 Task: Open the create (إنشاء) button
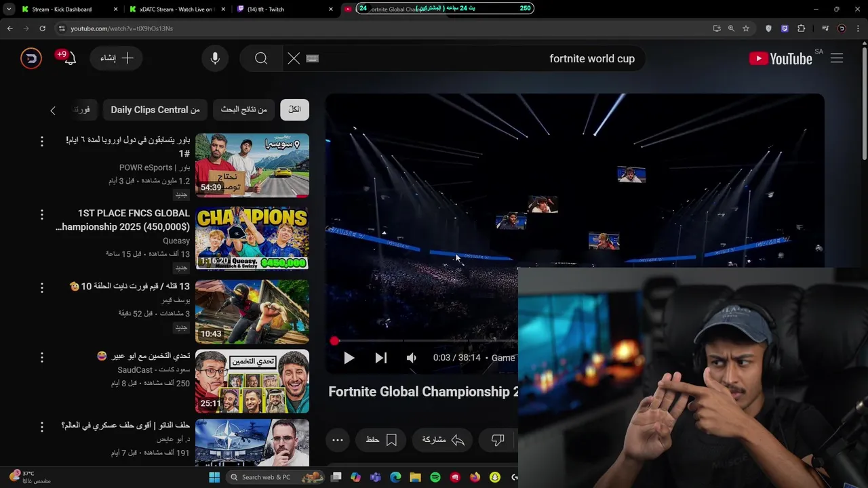[x=117, y=58]
